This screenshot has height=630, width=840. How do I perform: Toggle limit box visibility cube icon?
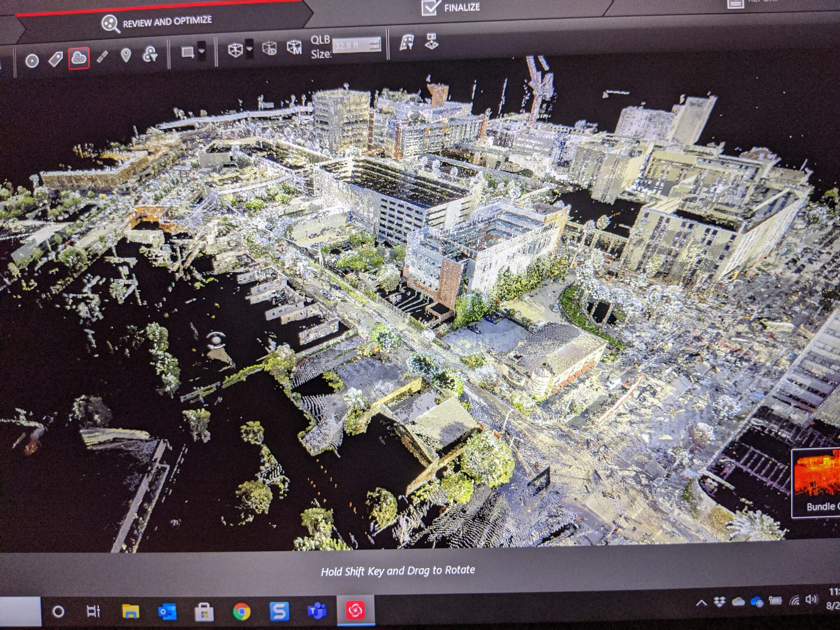coord(269,48)
